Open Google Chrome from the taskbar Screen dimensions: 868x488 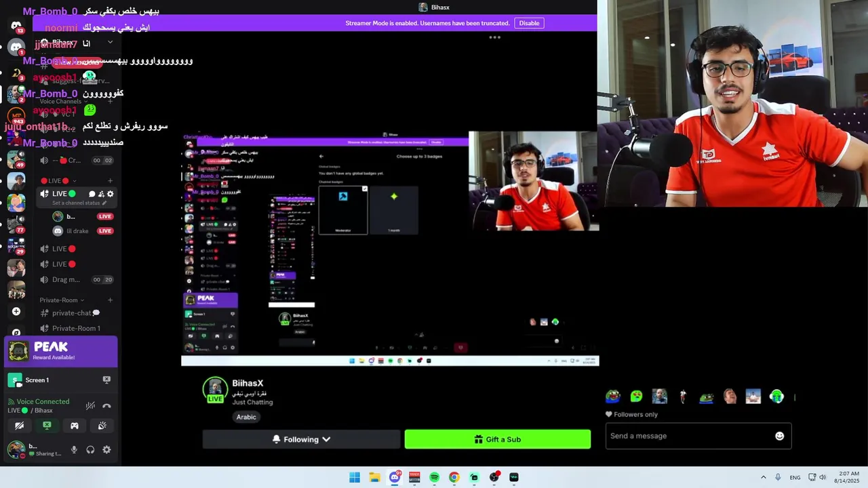(x=454, y=477)
